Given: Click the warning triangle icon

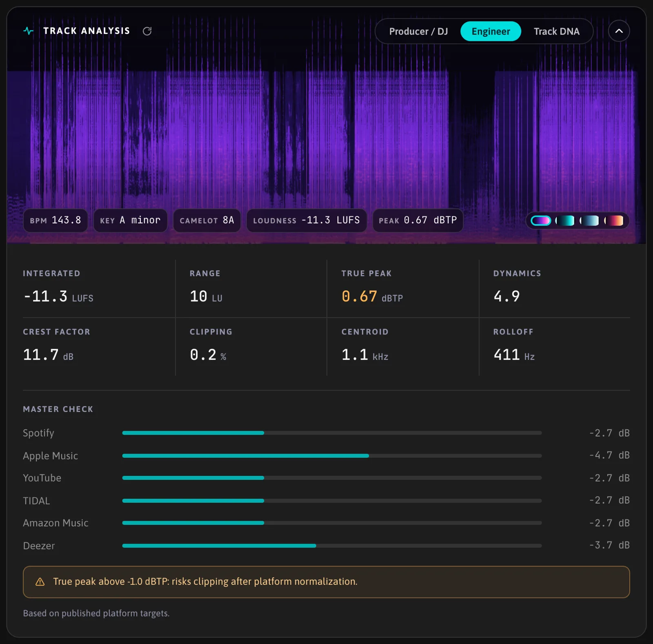Looking at the screenshot, I should [40, 582].
